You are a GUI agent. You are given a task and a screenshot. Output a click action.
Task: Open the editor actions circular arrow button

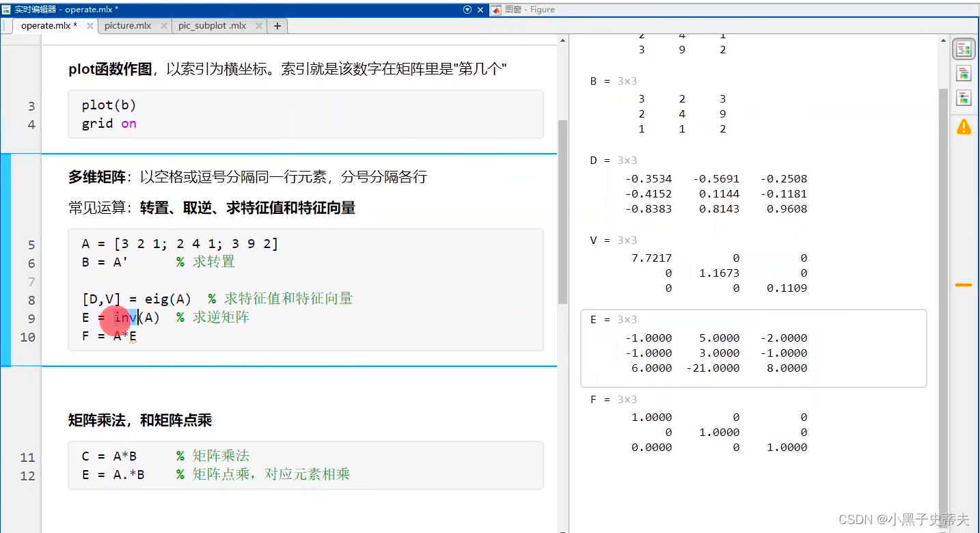(467, 10)
